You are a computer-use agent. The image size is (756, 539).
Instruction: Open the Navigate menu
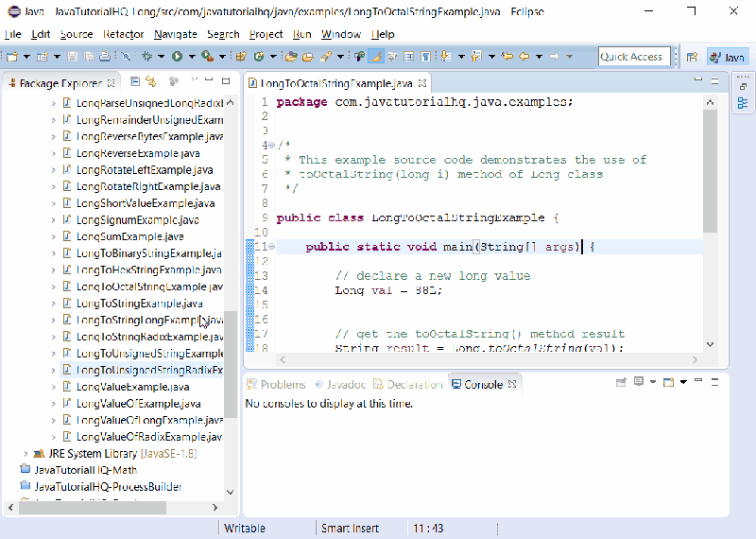[176, 34]
